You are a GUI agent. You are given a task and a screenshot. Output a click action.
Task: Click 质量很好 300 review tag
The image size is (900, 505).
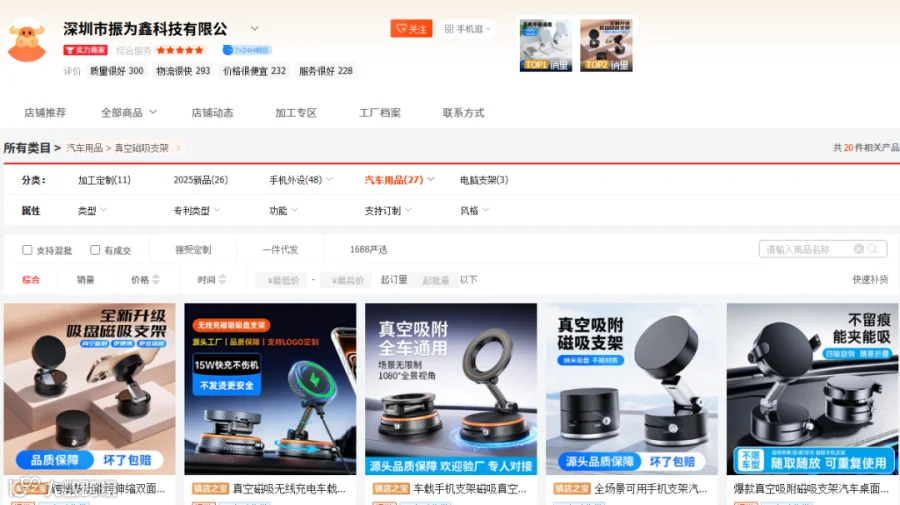click(117, 71)
